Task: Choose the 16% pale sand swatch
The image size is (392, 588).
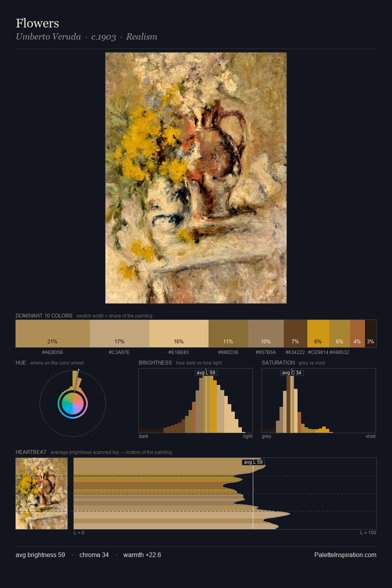Action: click(x=179, y=334)
